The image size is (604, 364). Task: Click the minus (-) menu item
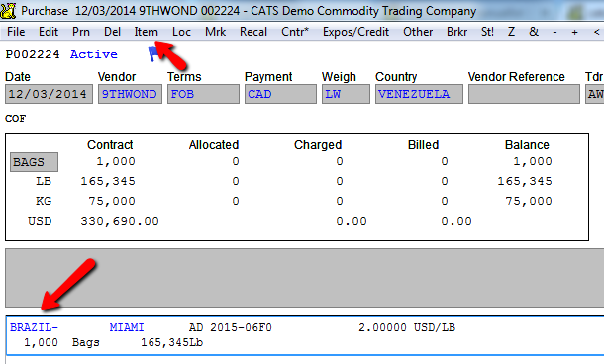coord(554,32)
